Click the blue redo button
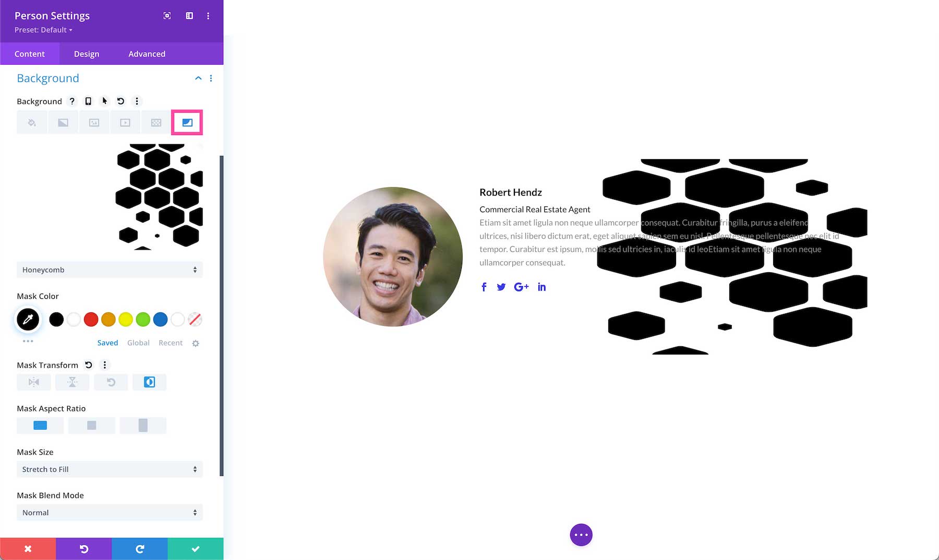This screenshot has height=560, width=939. pos(140,549)
